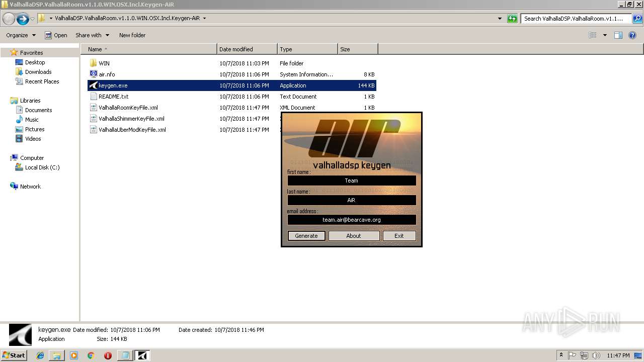Click the Open toolbar button
This screenshot has height=362, width=644.
click(56, 35)
